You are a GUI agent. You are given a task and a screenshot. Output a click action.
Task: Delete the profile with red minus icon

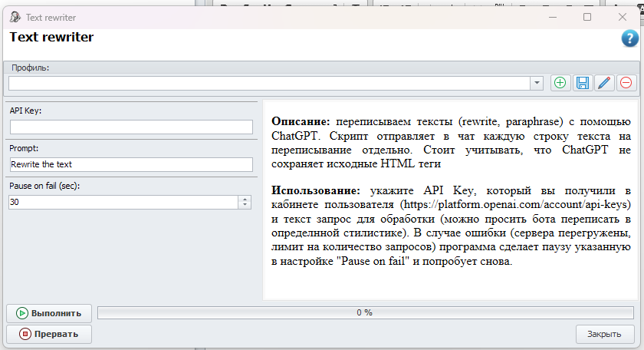626,83
